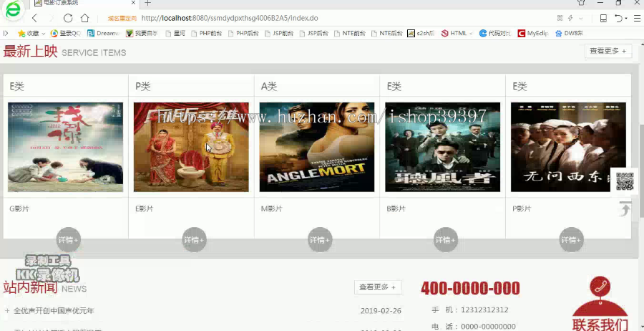This screenshot has height=331, width=644.
Task: Click the G影片 title text
Action: [19, 209]
